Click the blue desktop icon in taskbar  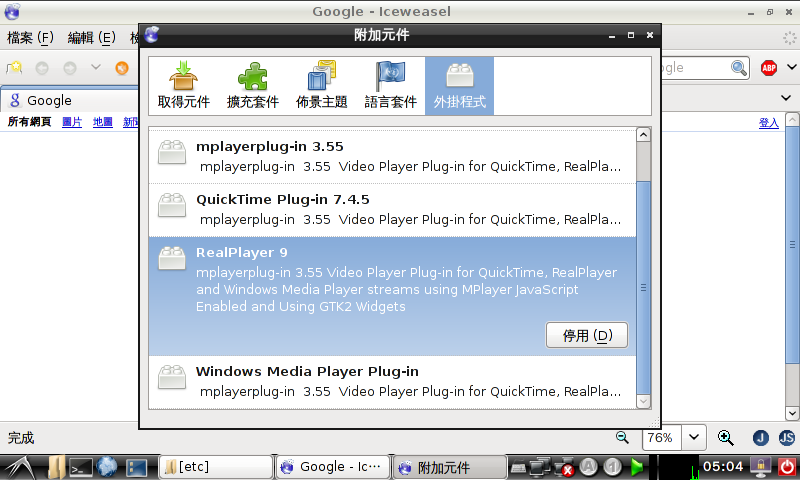click(x=136, y=467)
